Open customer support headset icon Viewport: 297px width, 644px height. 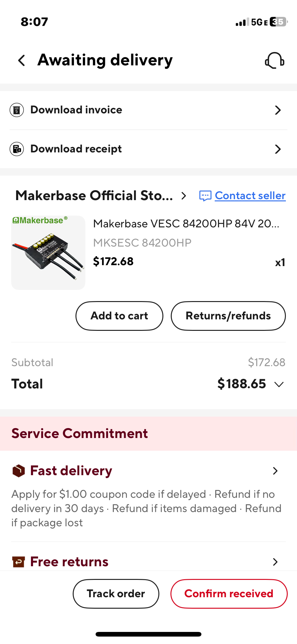point(274,60)
